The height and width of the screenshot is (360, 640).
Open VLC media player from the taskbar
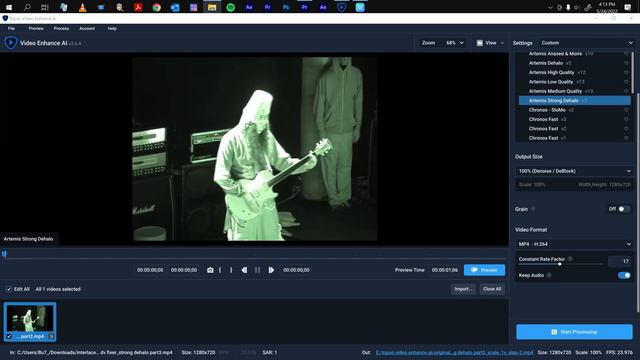point(82,7)
